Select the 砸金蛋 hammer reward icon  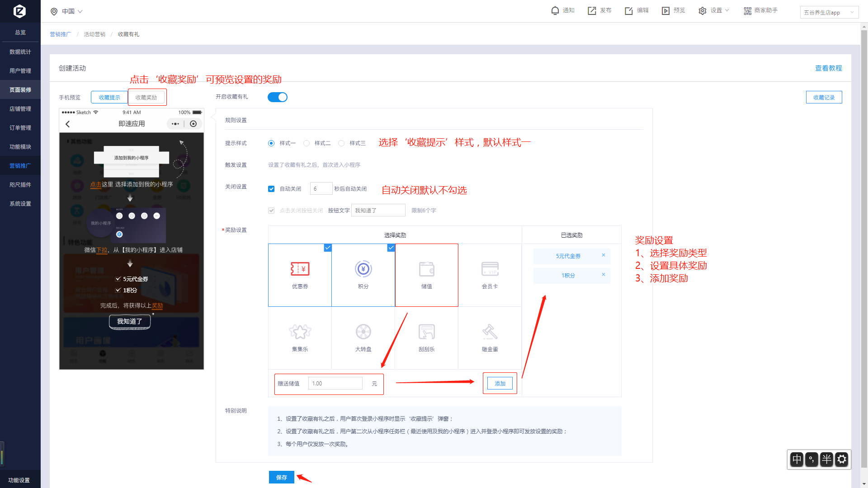click(x=490, y=332)
